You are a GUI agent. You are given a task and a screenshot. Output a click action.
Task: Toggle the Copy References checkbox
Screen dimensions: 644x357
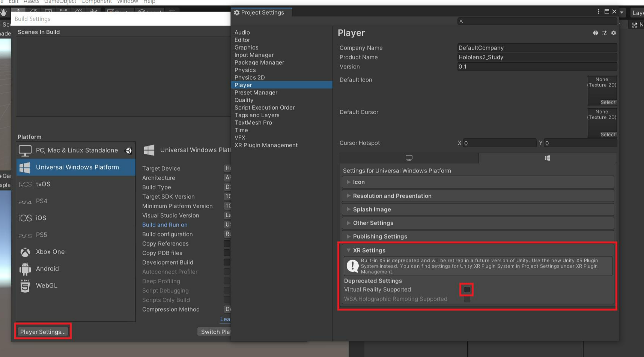(x=227, y=244)
